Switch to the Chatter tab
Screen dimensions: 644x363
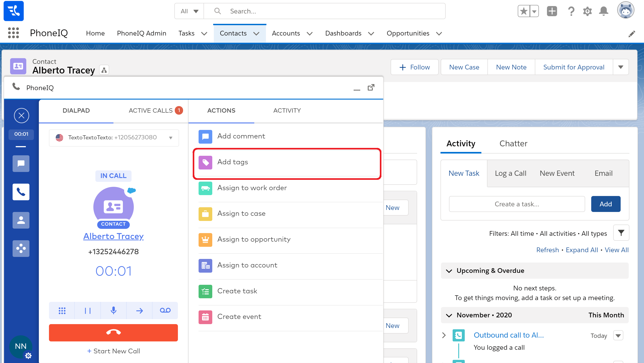513,143
